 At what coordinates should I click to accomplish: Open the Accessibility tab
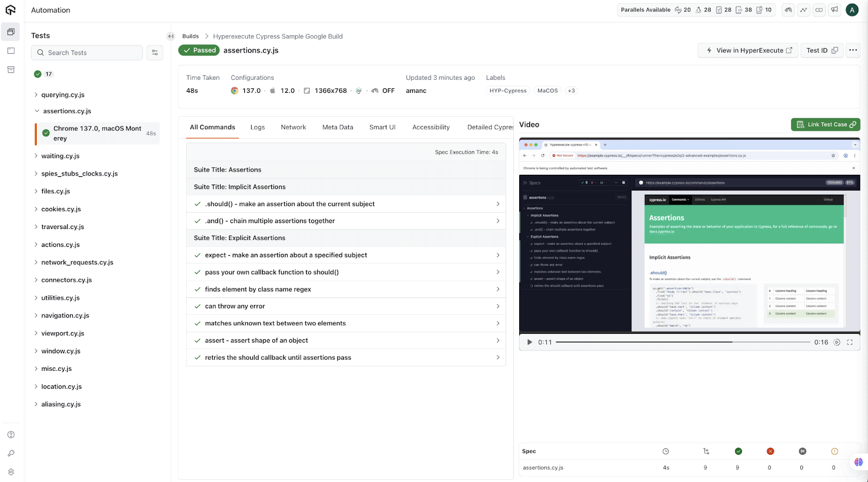click(431, 128)
